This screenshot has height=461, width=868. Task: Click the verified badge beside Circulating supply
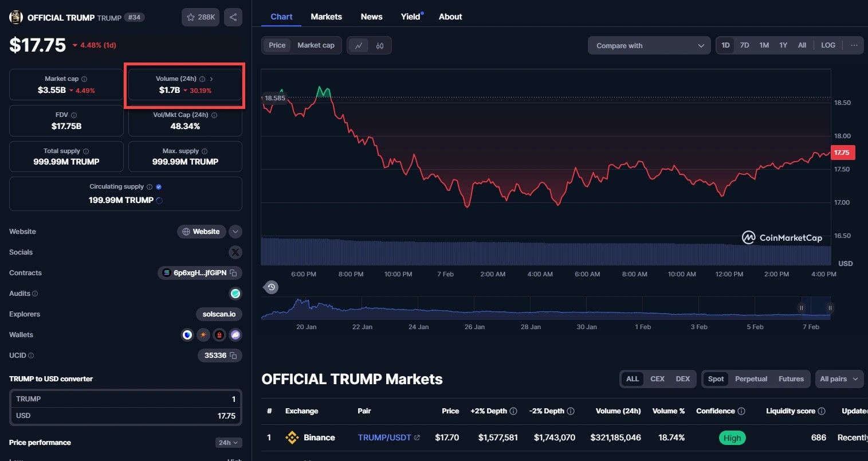[x=159, y=187]
